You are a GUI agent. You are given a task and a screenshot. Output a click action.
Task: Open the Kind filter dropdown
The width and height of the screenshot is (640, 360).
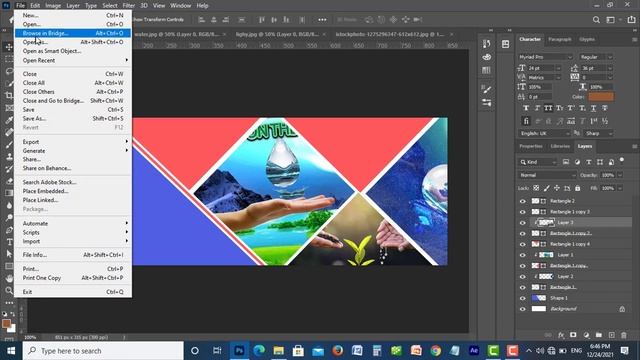538,162
